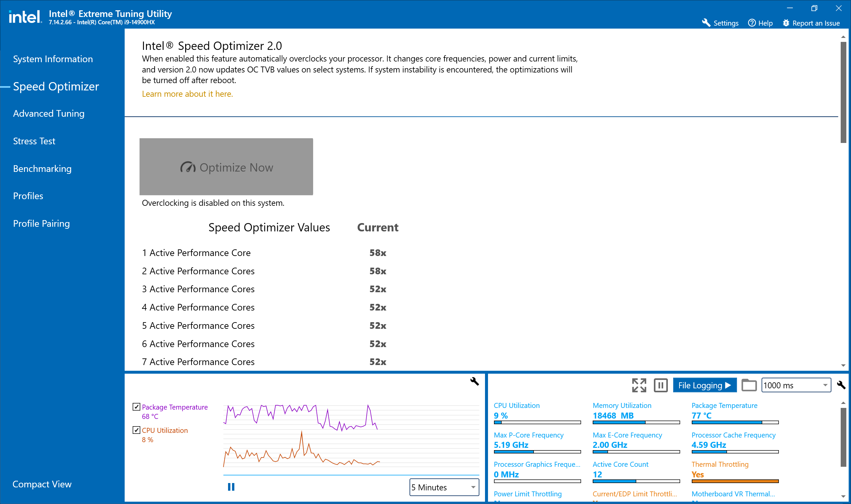This screenshot has height=504, width=851.
Task: Click Report an Issue bug icon
Action: [786, 23]
